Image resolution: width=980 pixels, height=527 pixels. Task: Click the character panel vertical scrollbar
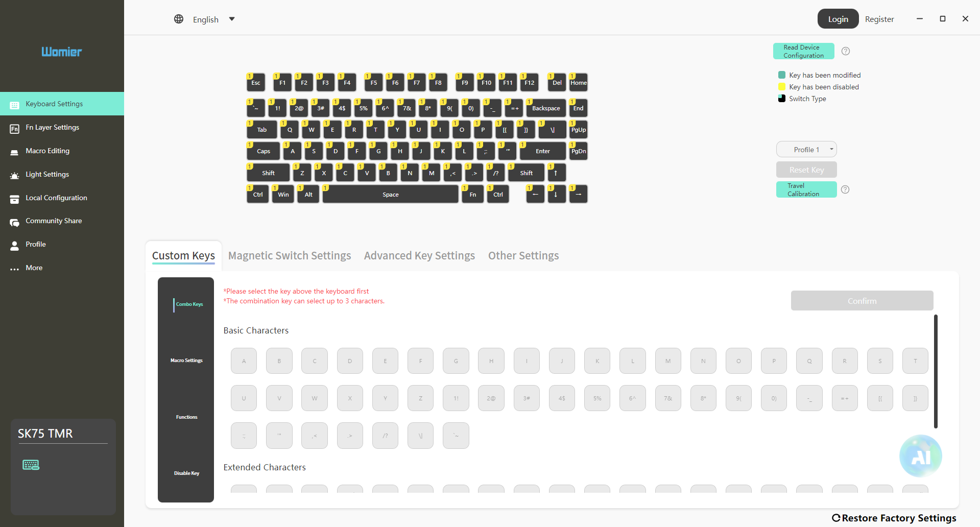tap(936, 372)
